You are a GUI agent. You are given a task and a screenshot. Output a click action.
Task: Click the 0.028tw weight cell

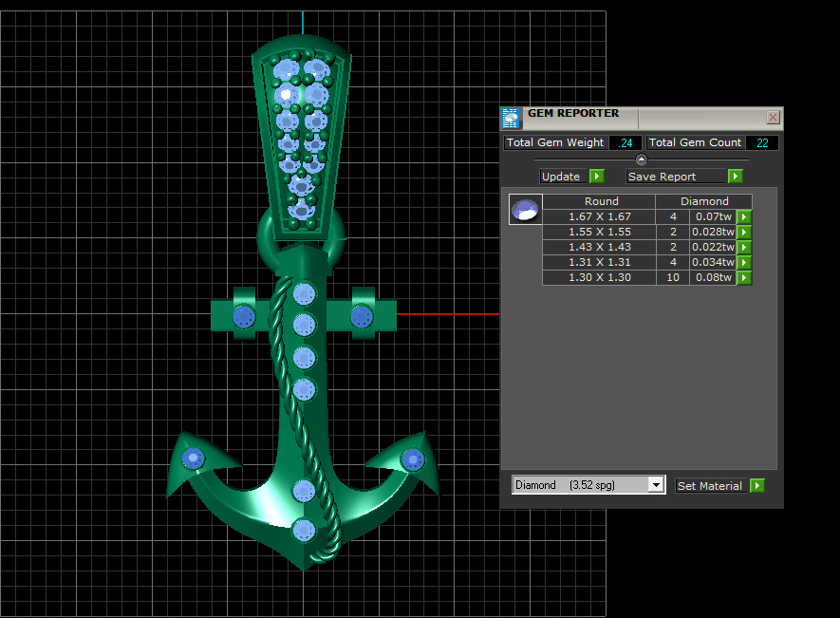point(713,232)
